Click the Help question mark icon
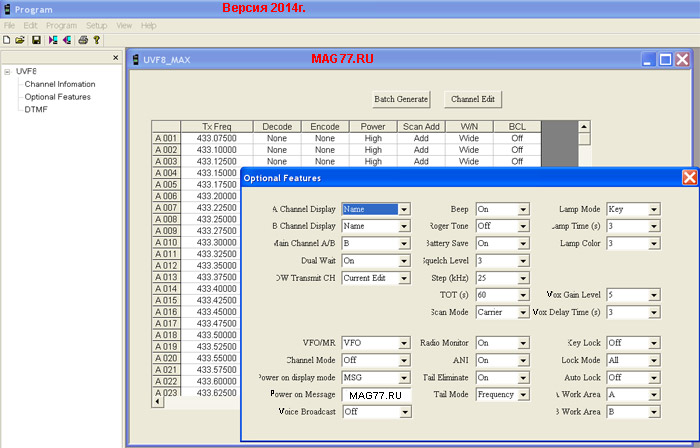 tap(96, 40)
